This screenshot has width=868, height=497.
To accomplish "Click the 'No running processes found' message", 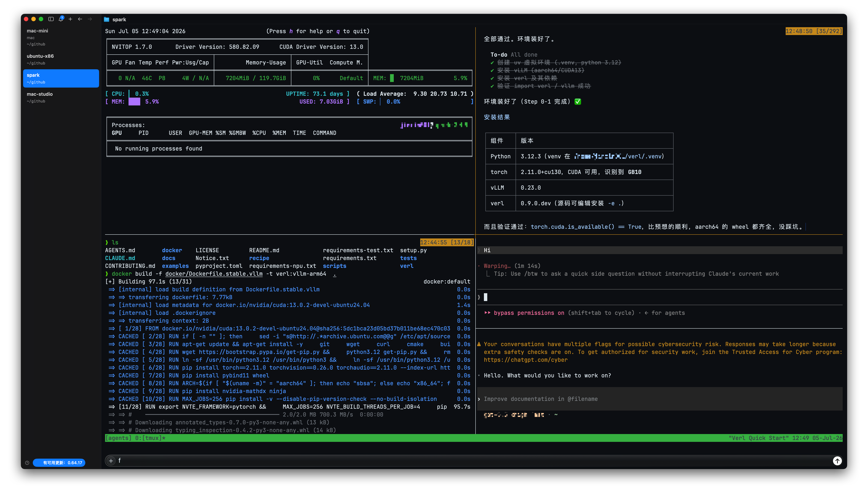I will [x=159, y=148].
